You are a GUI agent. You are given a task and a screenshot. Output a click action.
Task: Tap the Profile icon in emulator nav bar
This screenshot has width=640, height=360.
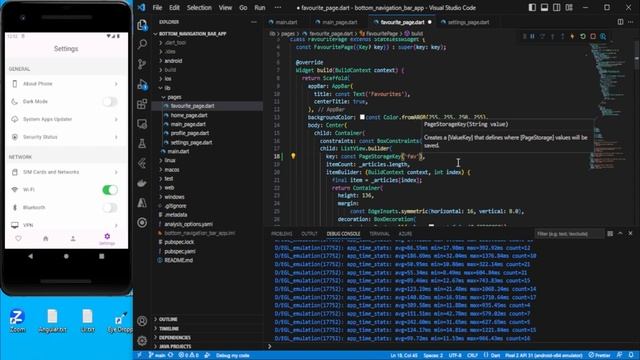73,239
